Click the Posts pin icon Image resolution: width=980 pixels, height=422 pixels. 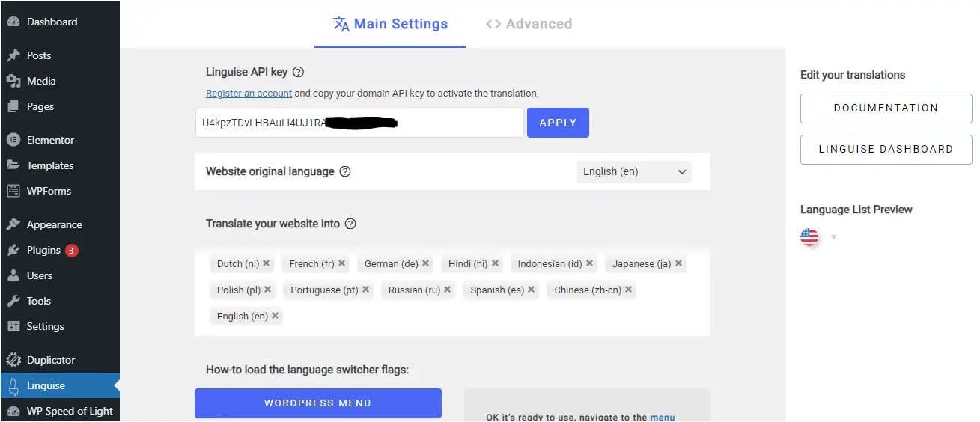pos(13,55)
